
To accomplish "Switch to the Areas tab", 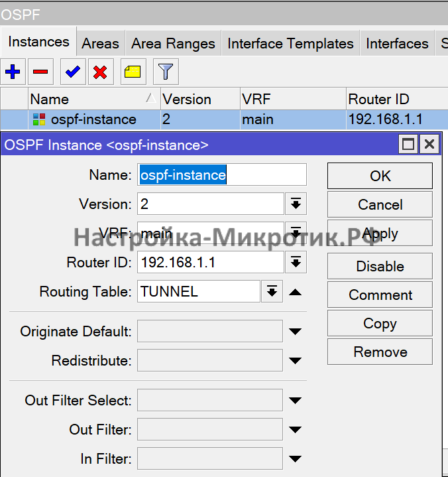I will click(x=100, y=44).
